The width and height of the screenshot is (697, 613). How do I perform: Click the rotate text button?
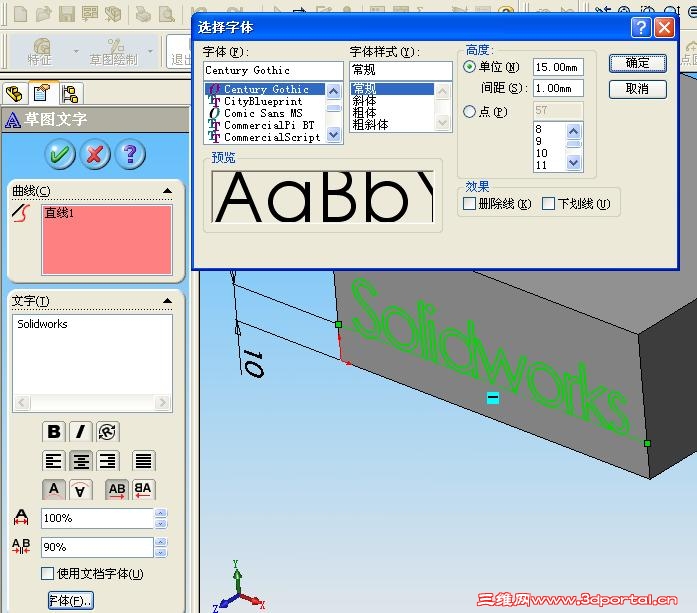pos(107,431)
